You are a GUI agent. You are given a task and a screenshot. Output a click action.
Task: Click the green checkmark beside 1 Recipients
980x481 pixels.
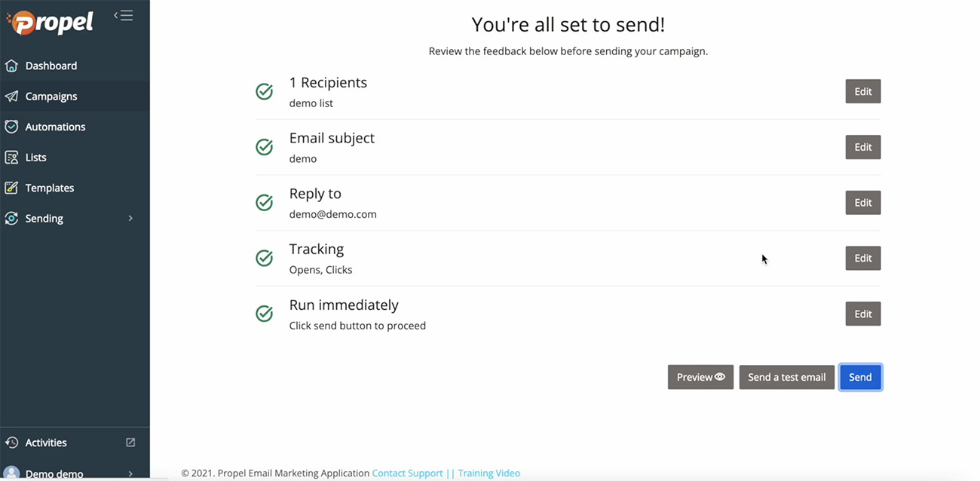point(265,91)
